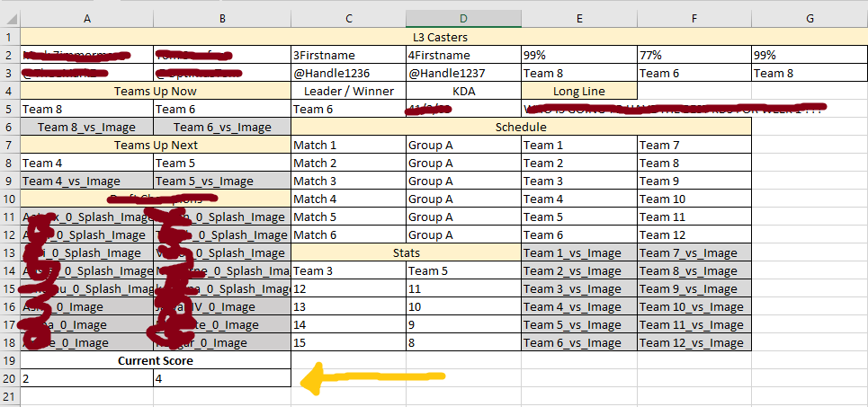Select the stats cell containing 14
This screenshot has width=868, height=407.
tap(348, 324)
